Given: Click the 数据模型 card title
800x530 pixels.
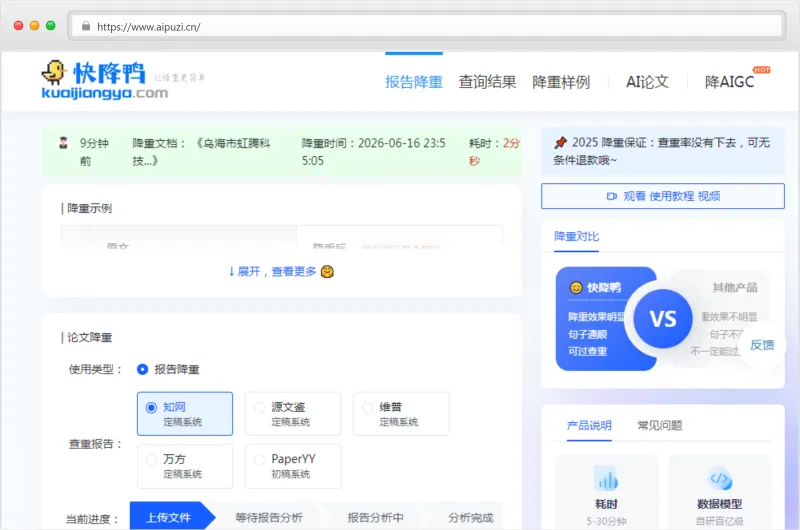Looking at the screenshot, I should 720,504.
